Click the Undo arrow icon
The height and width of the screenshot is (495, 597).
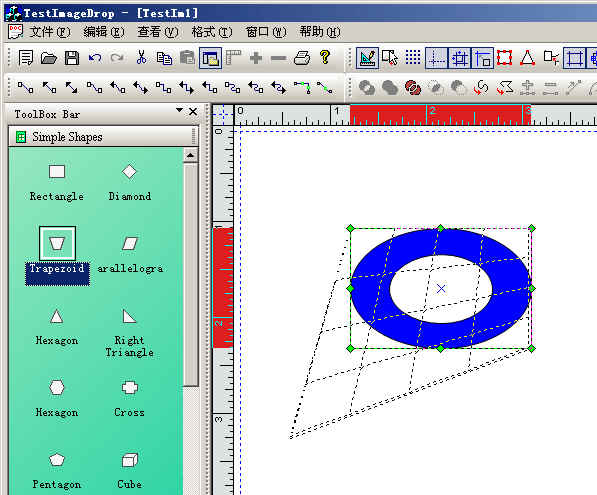(x=95, y=58)
